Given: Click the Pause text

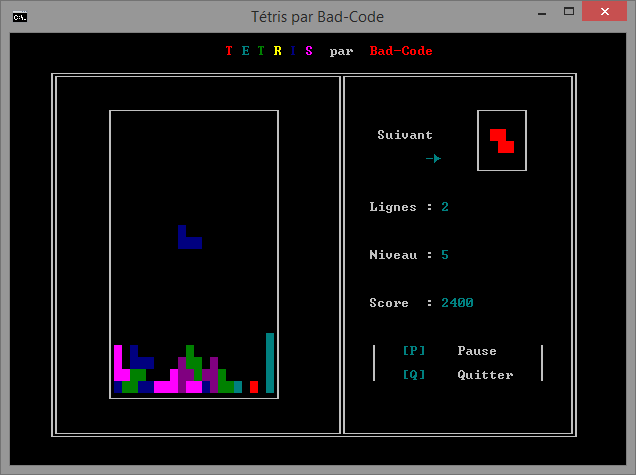Looking at the screenshot, I should [477, 350].
